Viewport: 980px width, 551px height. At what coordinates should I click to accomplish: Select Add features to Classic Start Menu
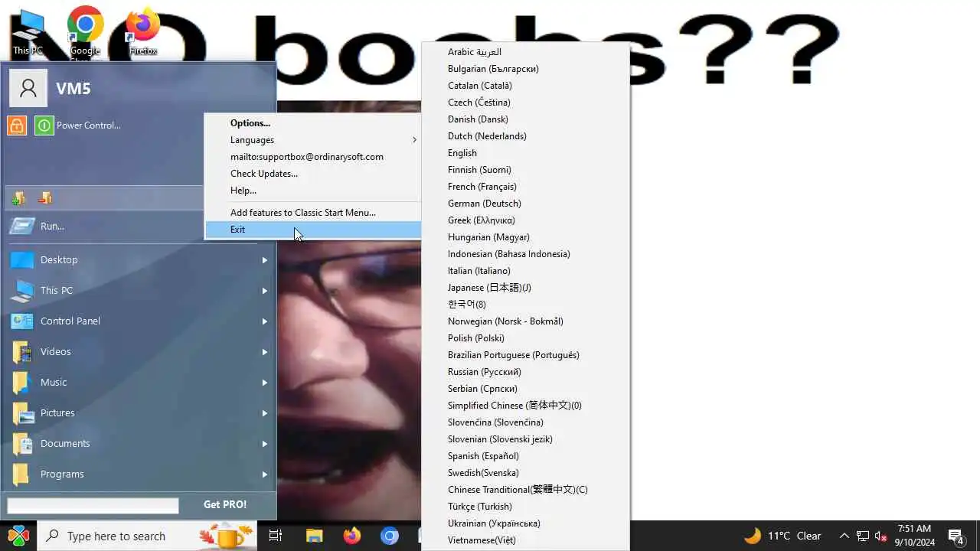tap(313, 213)
